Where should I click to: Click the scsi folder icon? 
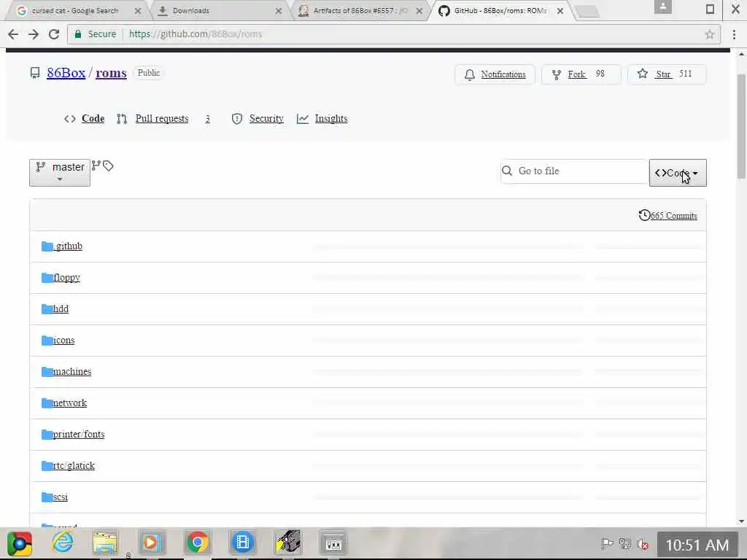point(47,497)
